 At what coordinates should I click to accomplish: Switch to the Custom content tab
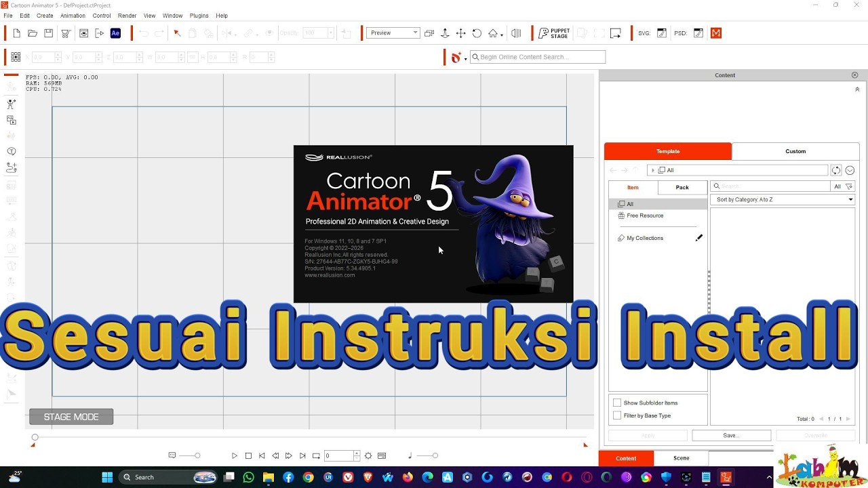pos(795,151)
